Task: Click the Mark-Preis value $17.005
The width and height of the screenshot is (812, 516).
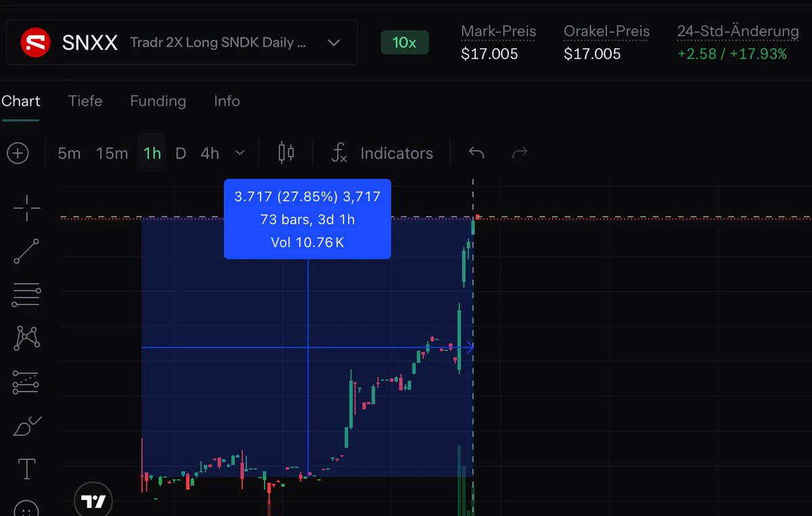Action: 489,54
